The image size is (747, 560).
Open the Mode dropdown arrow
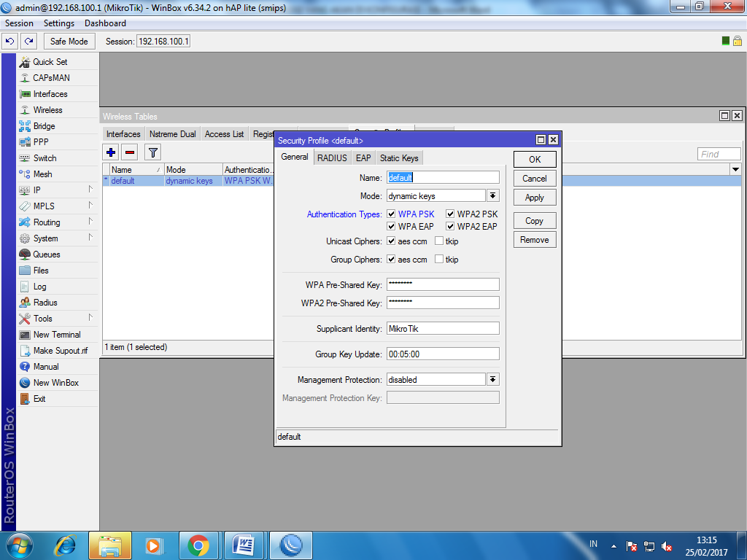click(493, 195)
